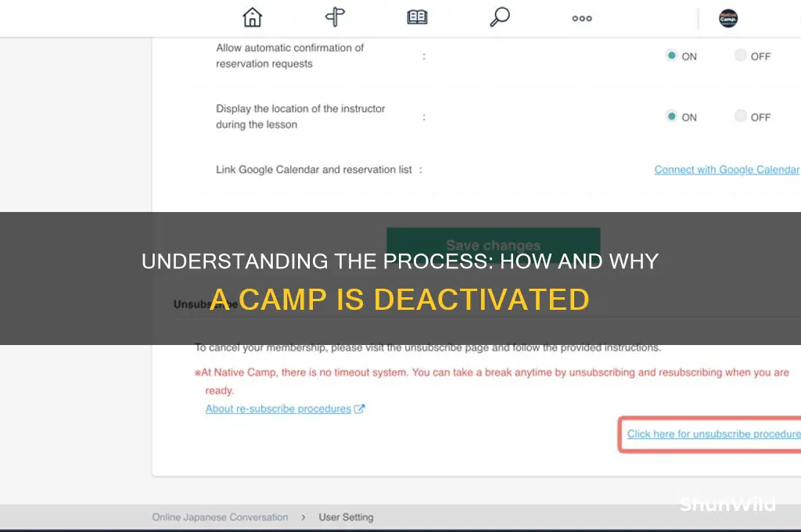Turn ON display of instructor location
The image size is (801, 532).
(671, 117)
